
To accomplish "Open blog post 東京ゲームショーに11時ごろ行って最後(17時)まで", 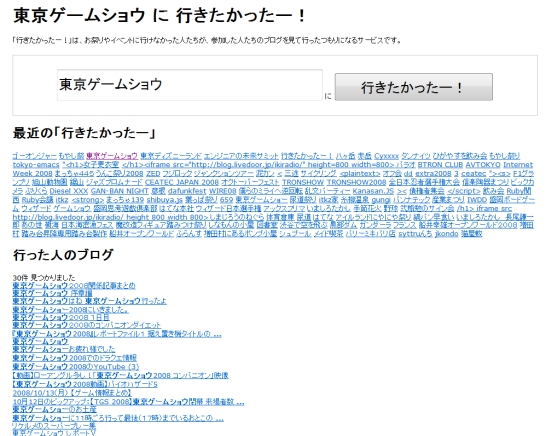I will coord(118,418).
